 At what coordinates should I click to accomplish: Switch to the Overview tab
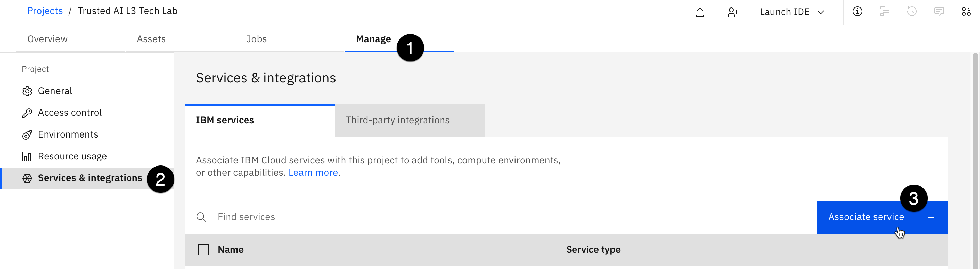(48, 39)
